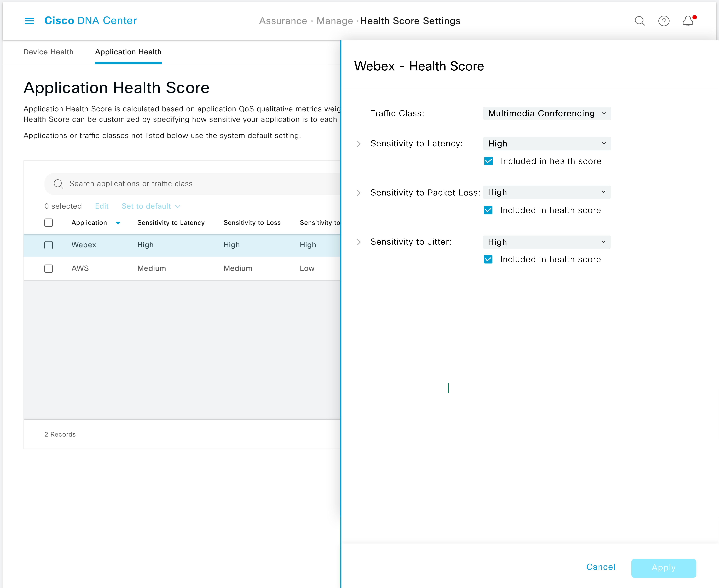This screenshot has height=588, width=719.
Task: Select the Application Health tab
Action: tap(128, 52)
